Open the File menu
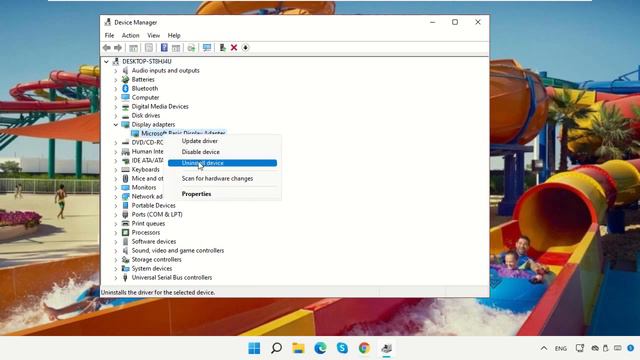This screenshot has width=640, height=360. click(x=109, y=36)
